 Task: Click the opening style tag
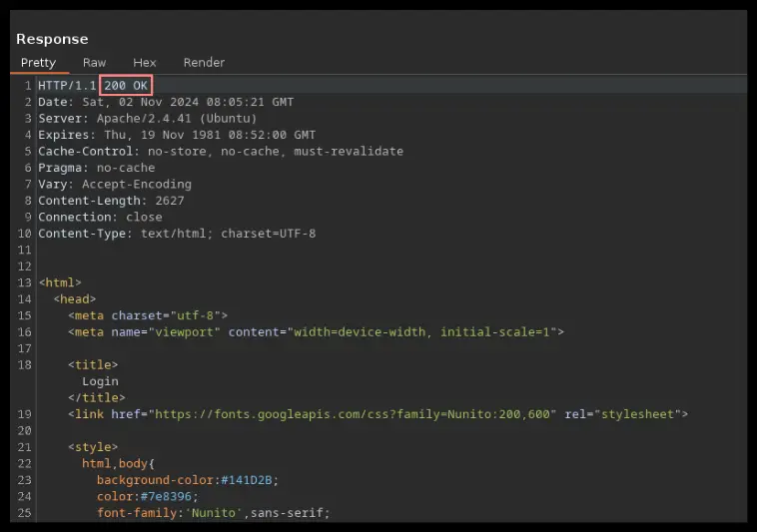pos(93,447)
